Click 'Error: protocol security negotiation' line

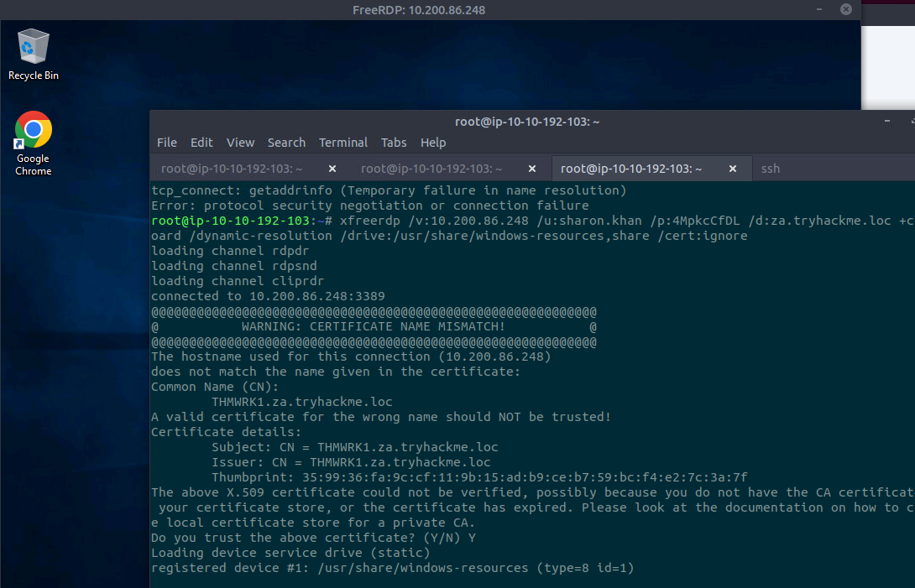pos(370,206)
